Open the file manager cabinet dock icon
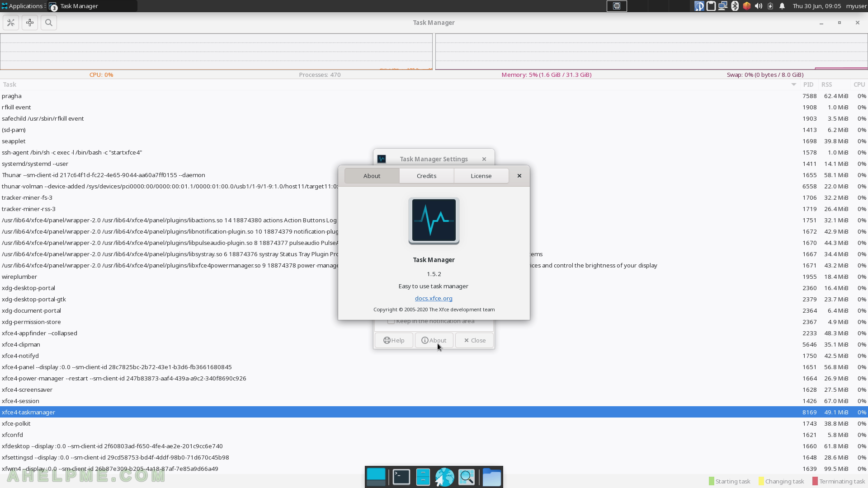The height and width of the screenshot is (488, 868). coord(423,477)
